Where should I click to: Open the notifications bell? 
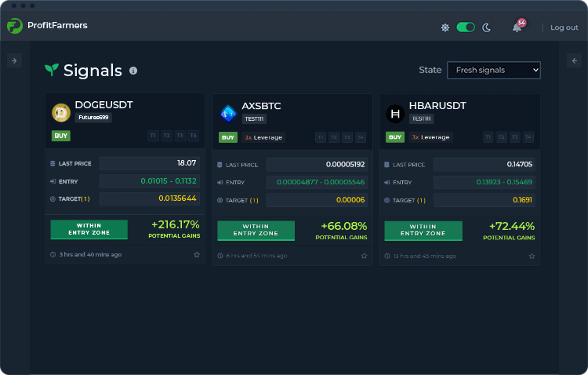pyautogui.click(x=517, y=27)
